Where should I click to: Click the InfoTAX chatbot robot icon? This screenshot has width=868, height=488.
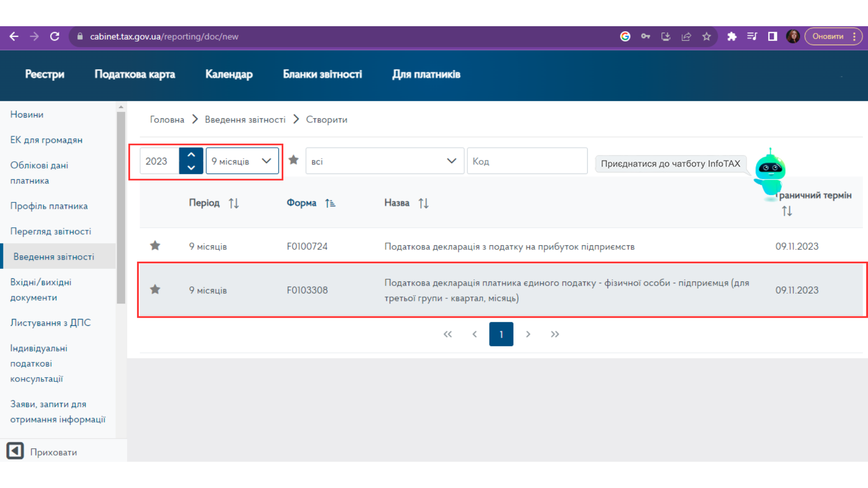[770, 173]
